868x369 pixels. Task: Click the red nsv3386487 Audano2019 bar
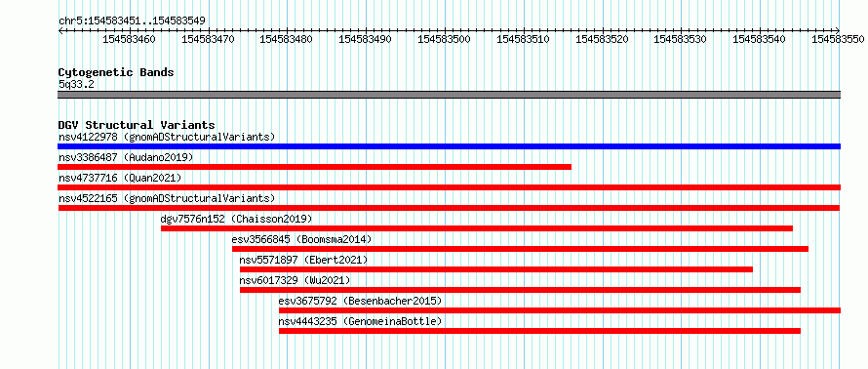click(314, 167)
